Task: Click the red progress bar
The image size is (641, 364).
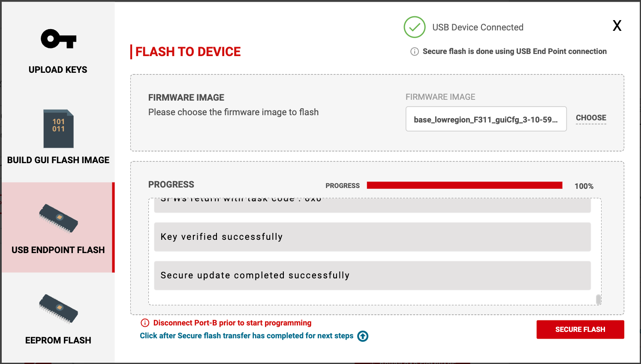Action: pos(464,185)
